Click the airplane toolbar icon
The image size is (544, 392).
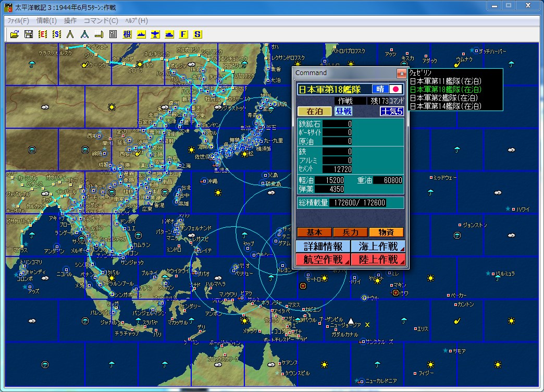point(155,34)
